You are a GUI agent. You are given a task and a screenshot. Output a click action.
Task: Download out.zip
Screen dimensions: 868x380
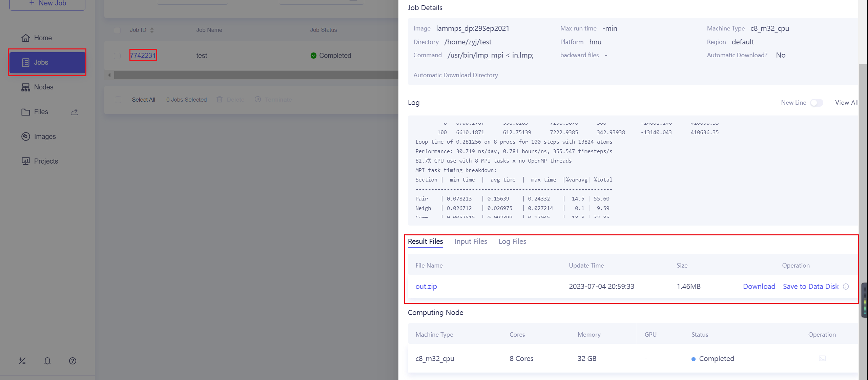pyautogui.click(x=759, y=287)
